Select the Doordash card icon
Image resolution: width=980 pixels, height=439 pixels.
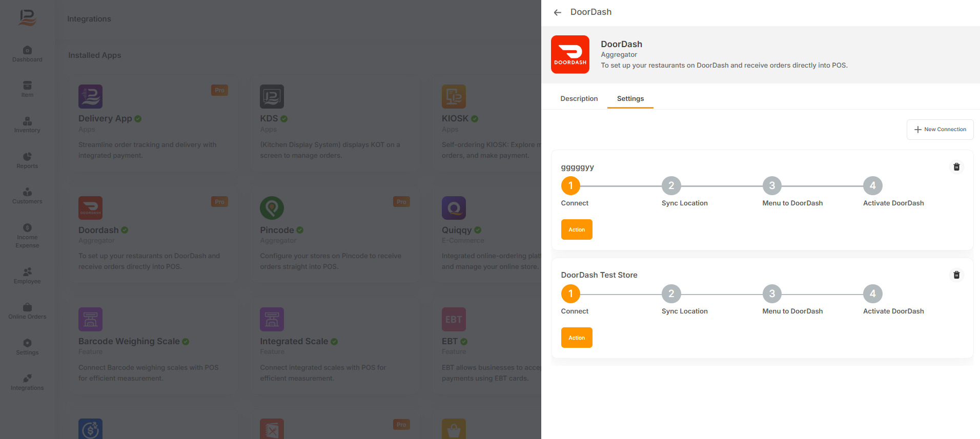point(90,208)
